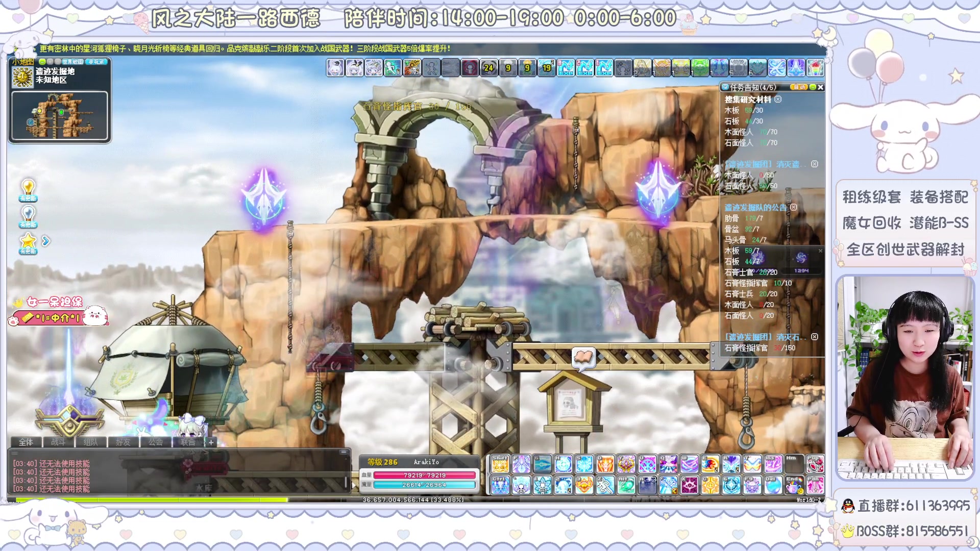Click the X-key purple eye skill

point(689,485)
